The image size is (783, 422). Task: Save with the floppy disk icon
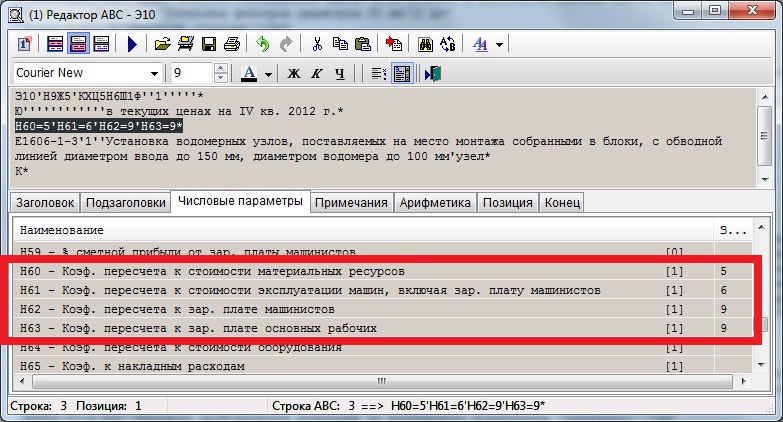tap(209, 44)
